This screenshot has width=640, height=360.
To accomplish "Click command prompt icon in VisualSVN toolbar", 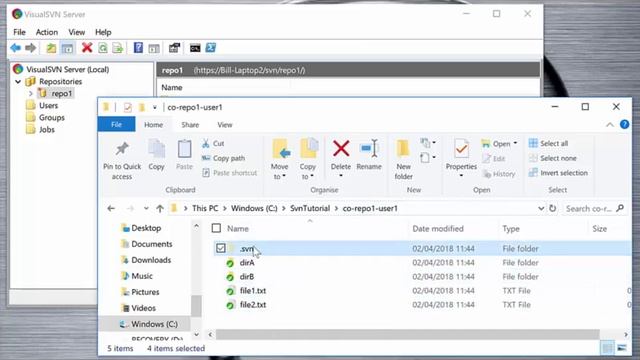I will [x=195, y=48].
